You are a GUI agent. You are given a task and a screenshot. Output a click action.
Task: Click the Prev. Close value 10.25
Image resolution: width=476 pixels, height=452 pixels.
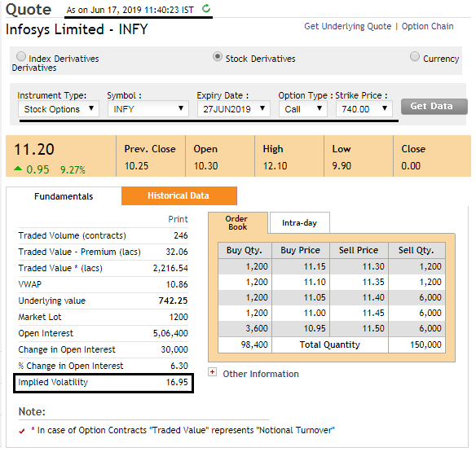point(136,166)
